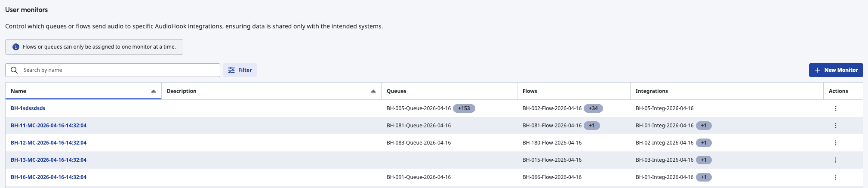Expand +1 integrations badge for BH-03-Integ

click(704, 160)
